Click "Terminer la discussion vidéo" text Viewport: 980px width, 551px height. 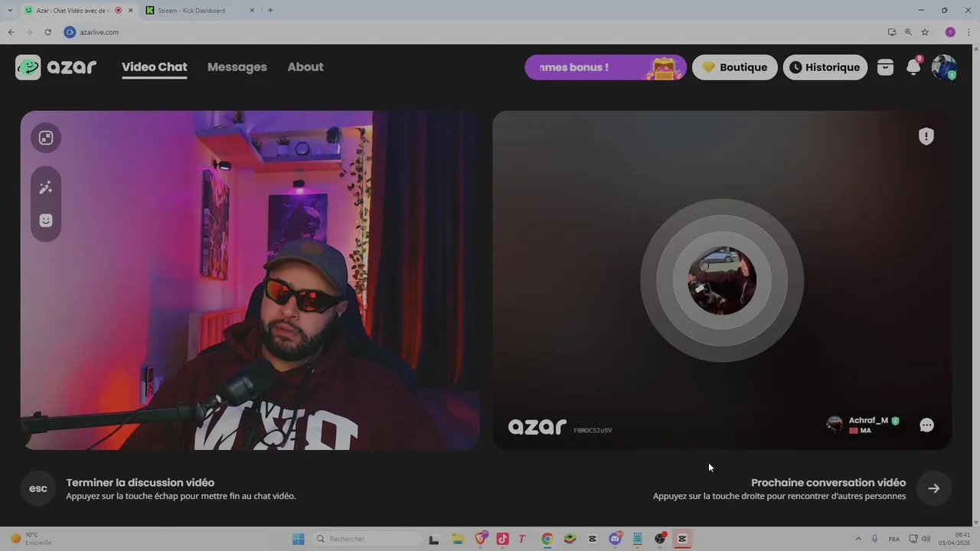click(x=140, y=483)
